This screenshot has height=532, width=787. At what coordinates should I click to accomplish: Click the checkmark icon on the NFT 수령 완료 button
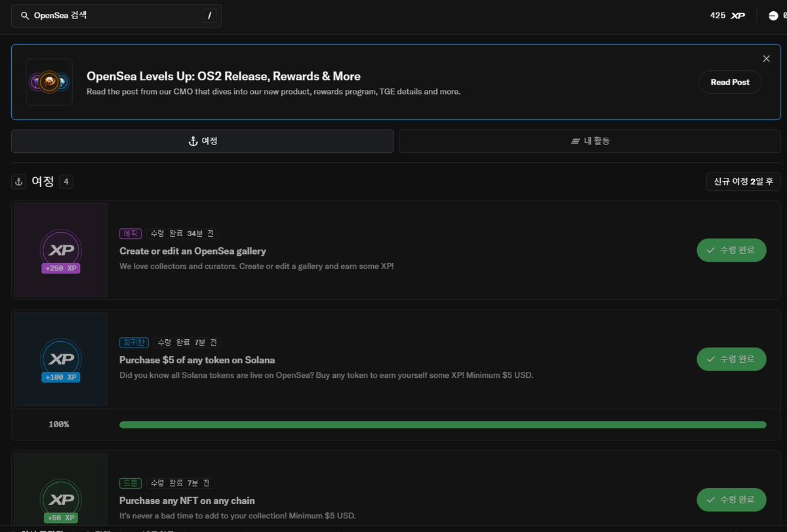(x=711, y=499)
